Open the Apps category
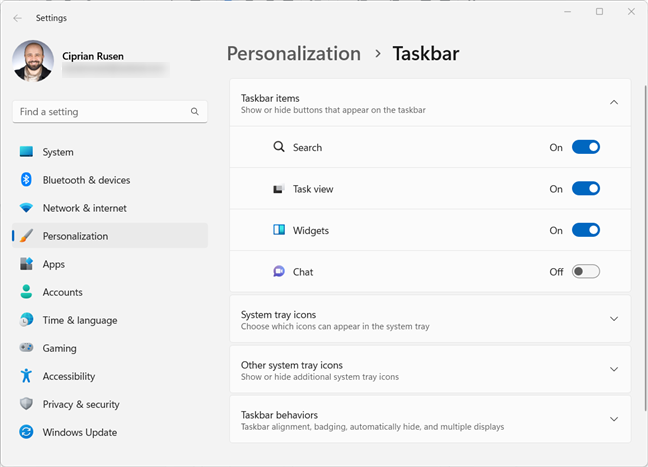This screenshot has height=467, width=648. [110, 264]
